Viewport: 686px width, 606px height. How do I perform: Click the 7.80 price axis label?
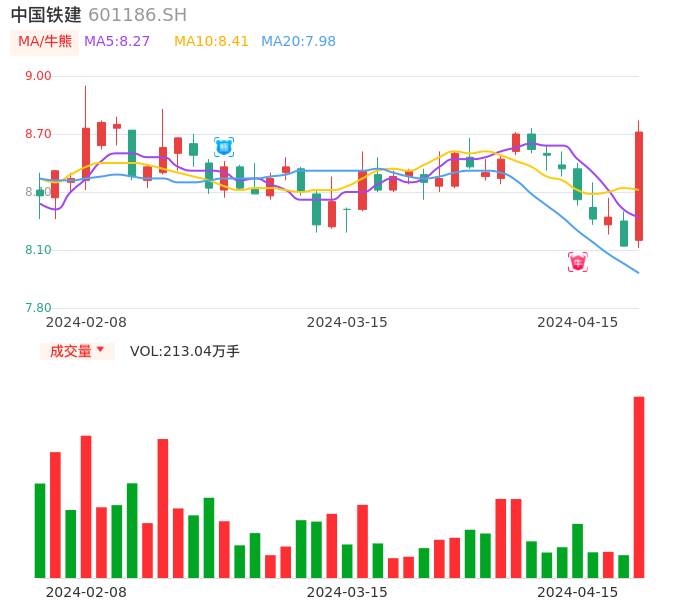coord(38,308)
